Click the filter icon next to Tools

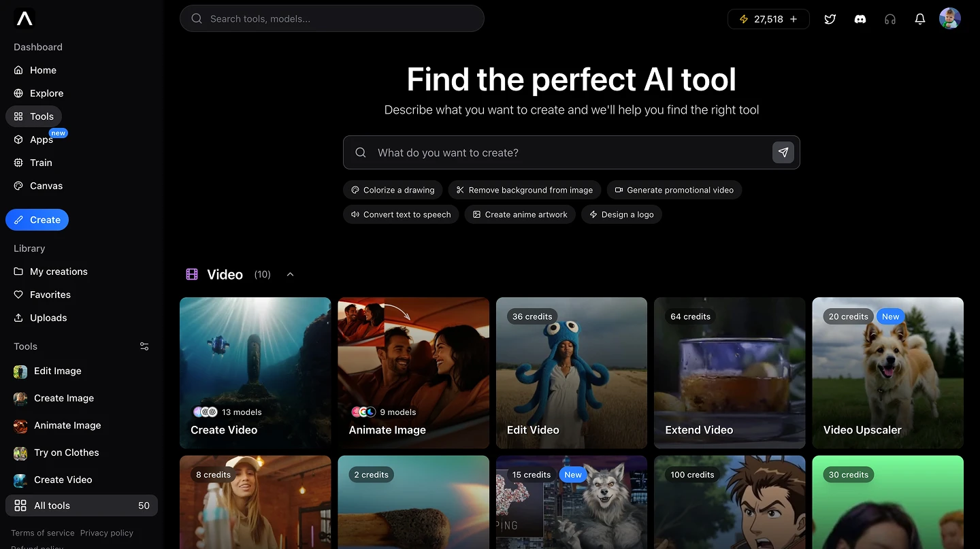click(x=144, y=346)
